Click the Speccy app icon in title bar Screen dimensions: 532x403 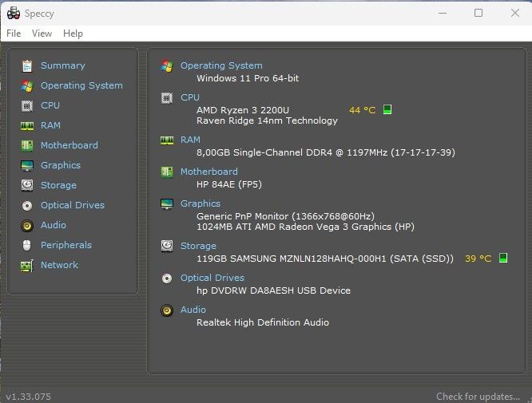(x=14, y=14)
